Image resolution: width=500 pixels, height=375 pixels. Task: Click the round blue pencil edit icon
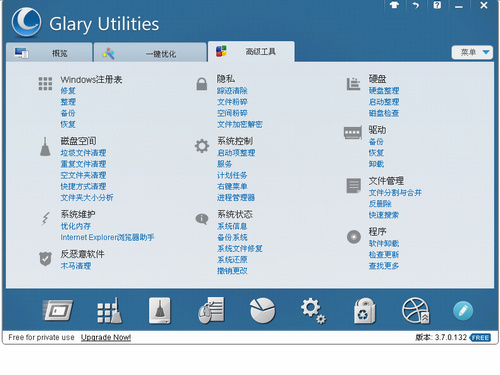pyautogui.click(x=463, y=311)
